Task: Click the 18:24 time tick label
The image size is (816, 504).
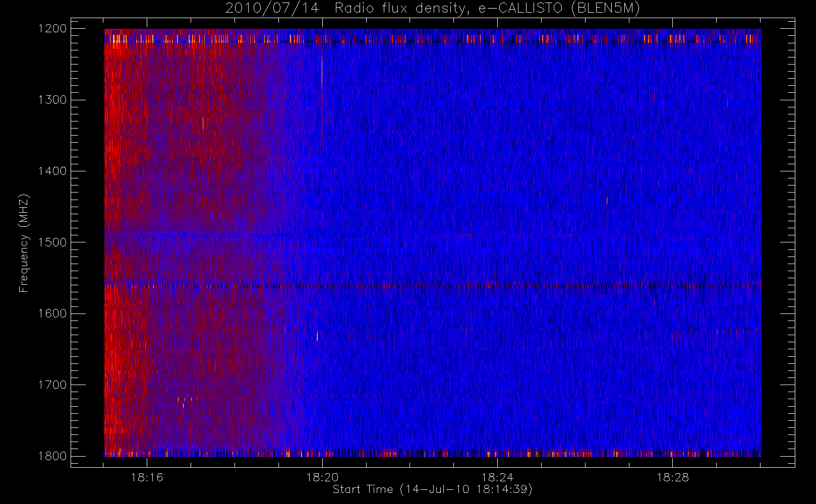Action: click(x=497, y=477)
